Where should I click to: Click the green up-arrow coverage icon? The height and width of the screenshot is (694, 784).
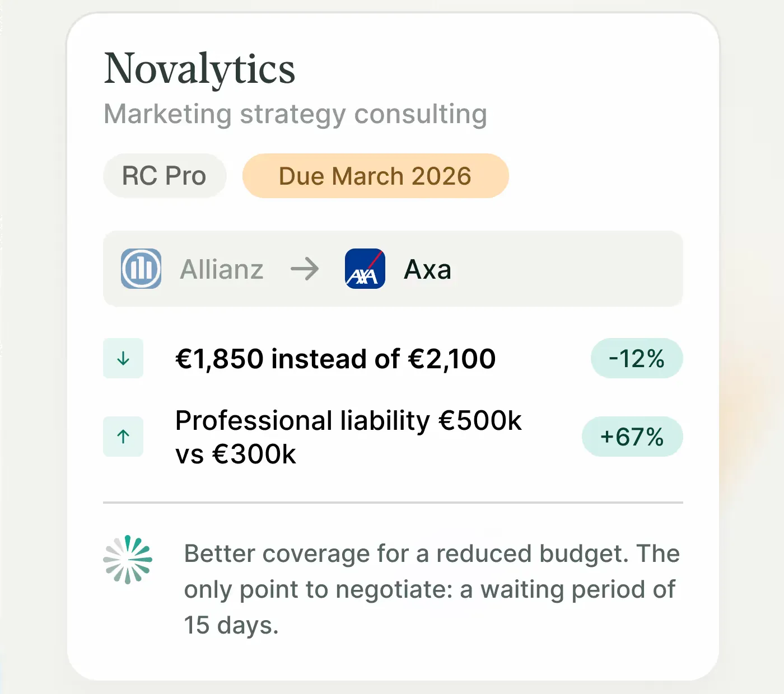click(123, 437)
